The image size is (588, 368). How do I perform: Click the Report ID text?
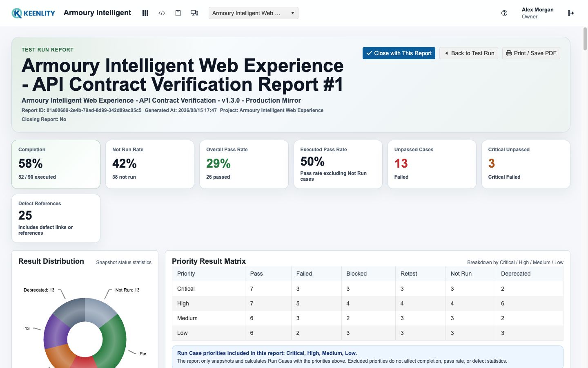82,110
